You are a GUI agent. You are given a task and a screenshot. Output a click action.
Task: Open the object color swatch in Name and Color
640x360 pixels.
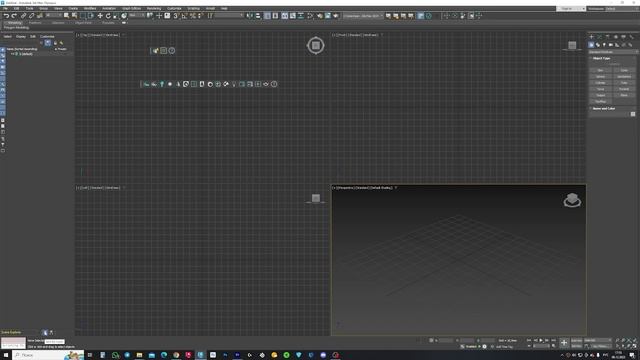pyautogui.click(x=633, y=114)
